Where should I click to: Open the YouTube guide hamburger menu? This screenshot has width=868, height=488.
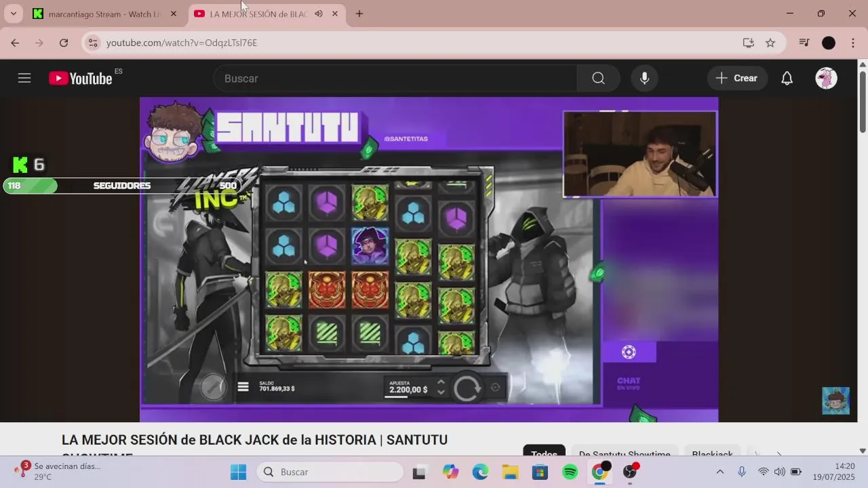click(24, 78)
